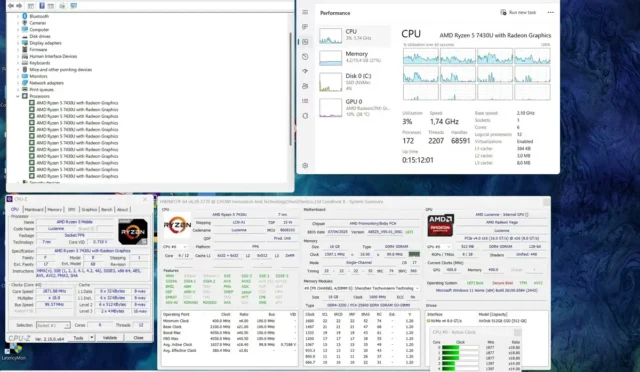The height and width of the screenshot is (372, 640).
Task: Switch to About tab in CPU-Z
Action: click(x=122, y=209)
